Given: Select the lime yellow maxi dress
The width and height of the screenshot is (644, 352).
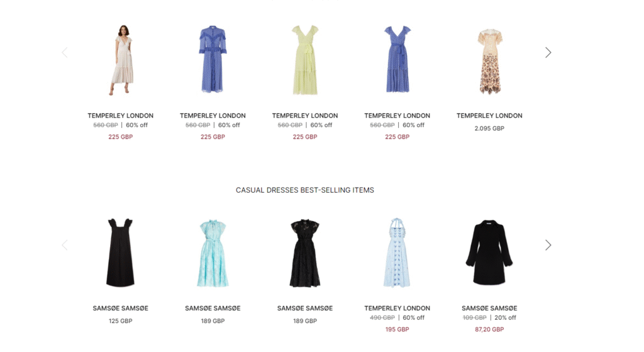Looking at the screenshot, I should coord(305,60).
